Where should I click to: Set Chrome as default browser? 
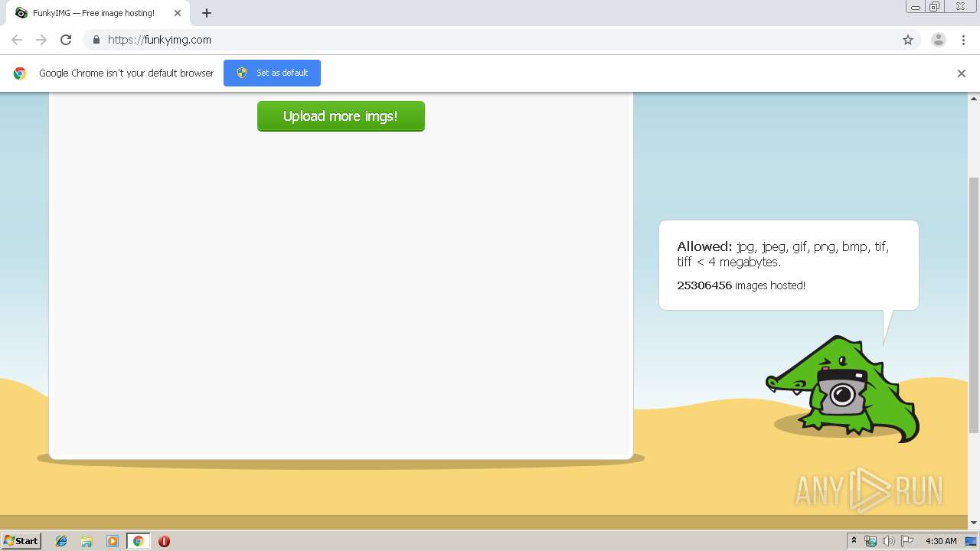pos(272,73)
